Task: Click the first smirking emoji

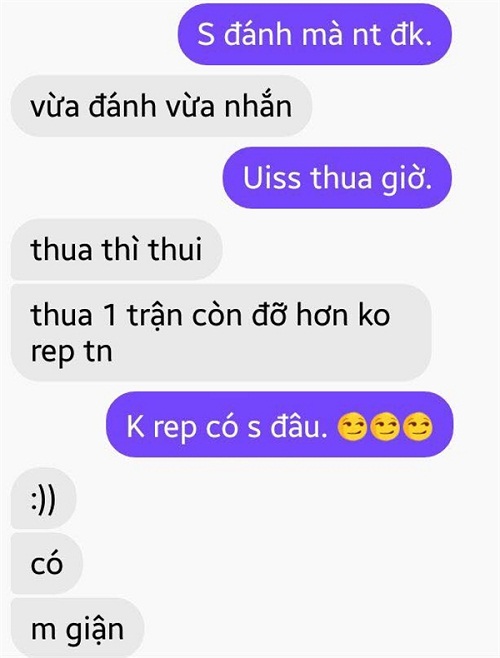Action: [x=352, y=428]
